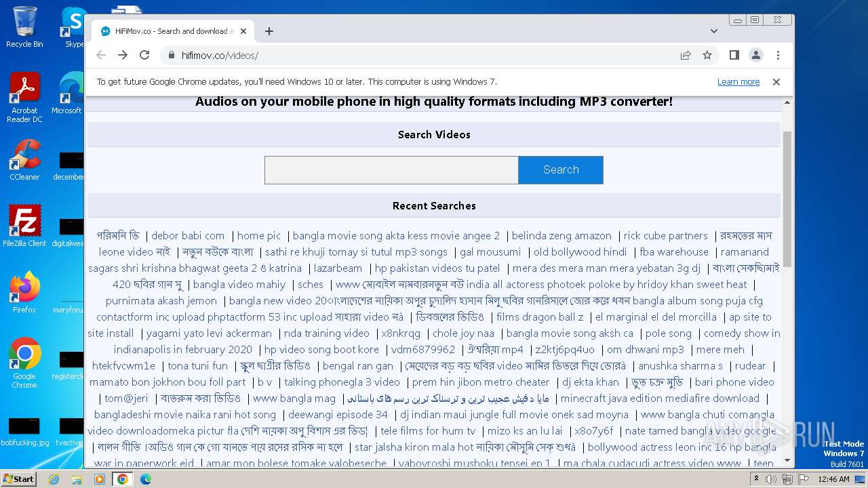Open 'mizo ks an lu lai' link
Screen dimensions: 868x488
pyautogui.click(x=525, y=431)
